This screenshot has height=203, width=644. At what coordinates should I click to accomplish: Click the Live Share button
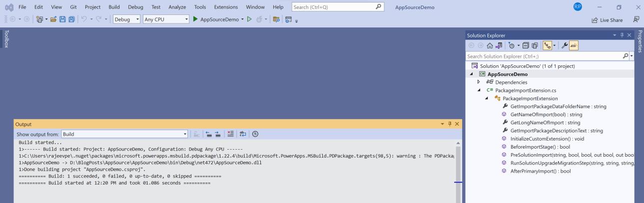tap(607, 20)
